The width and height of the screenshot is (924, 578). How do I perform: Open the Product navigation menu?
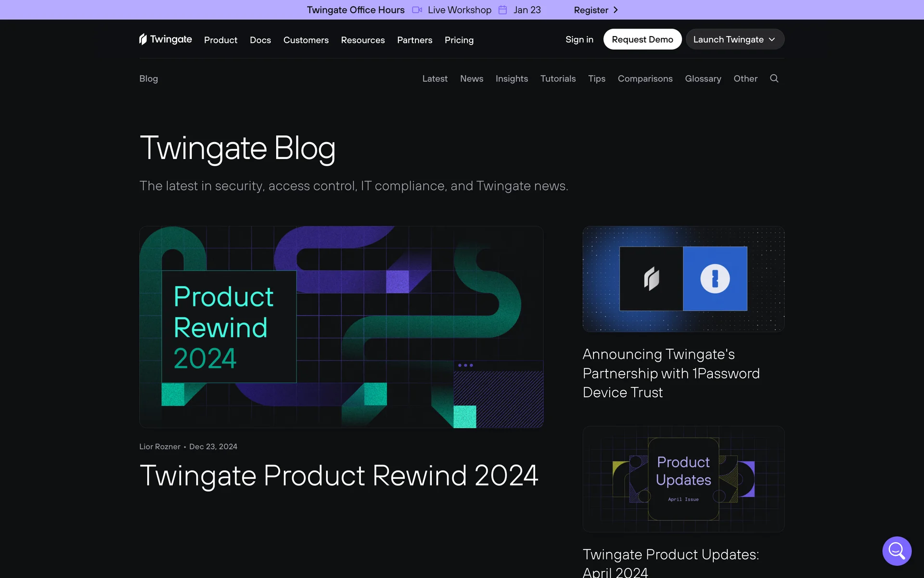coord(220,40)
